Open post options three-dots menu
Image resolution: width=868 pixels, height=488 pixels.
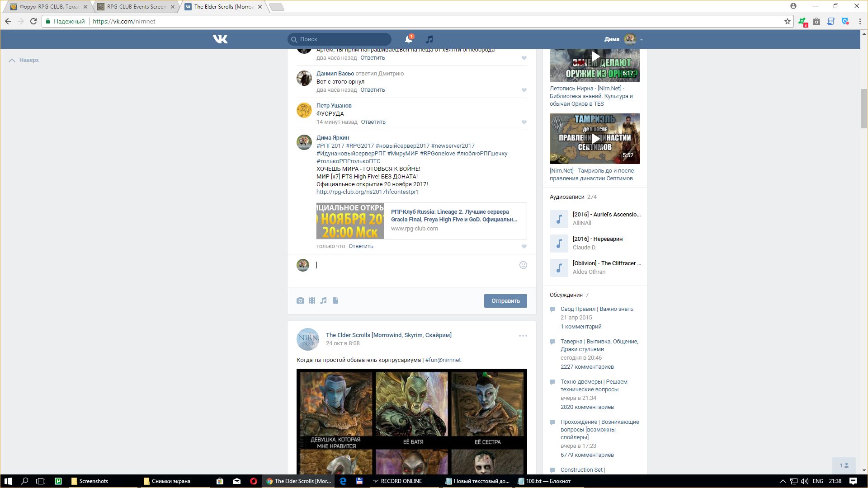(523, 336)
